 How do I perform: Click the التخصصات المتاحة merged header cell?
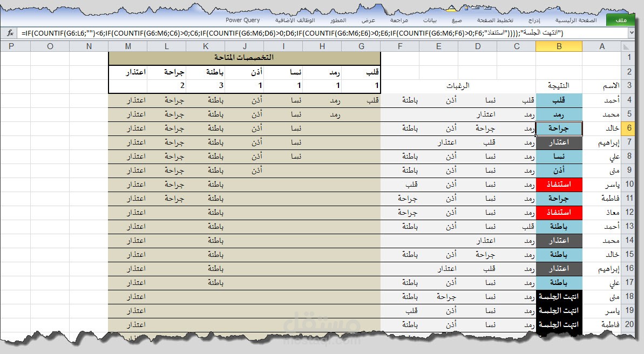[x=245, y=58]
